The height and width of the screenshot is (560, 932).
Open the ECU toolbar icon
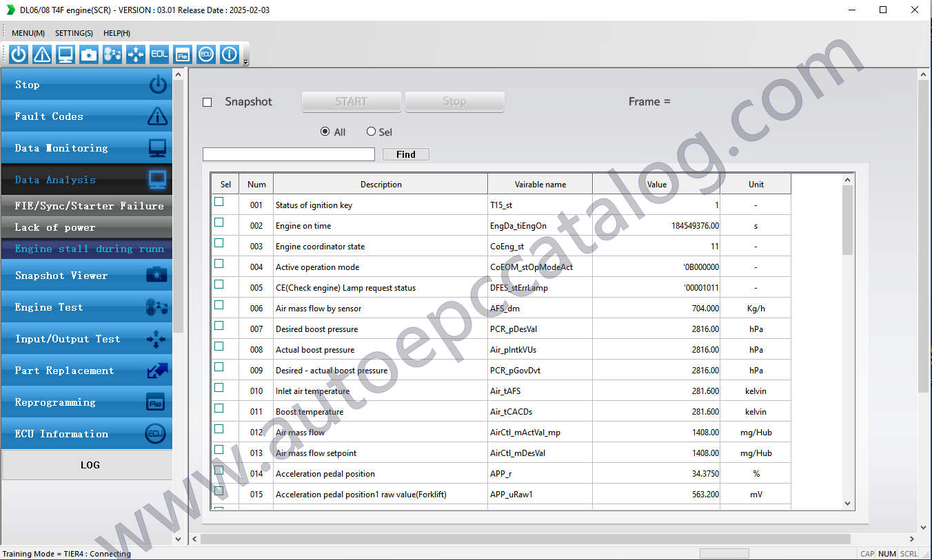[205, 54]
